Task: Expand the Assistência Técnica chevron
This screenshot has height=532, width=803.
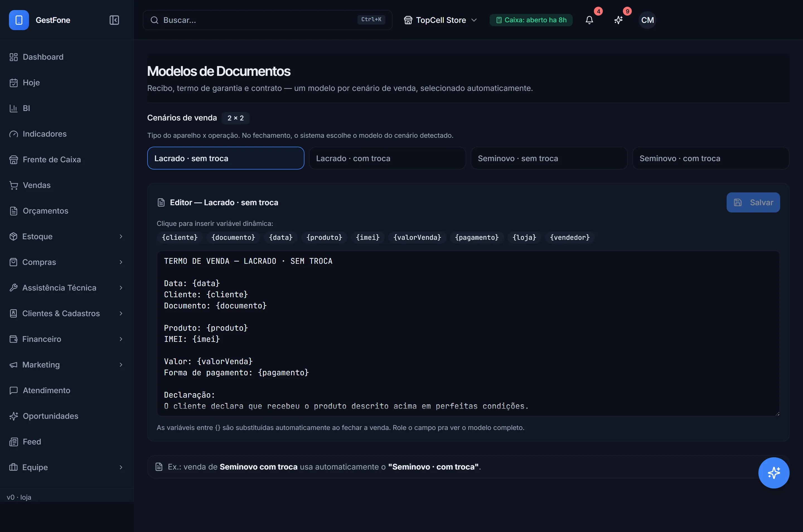Action: coord(121,288)
